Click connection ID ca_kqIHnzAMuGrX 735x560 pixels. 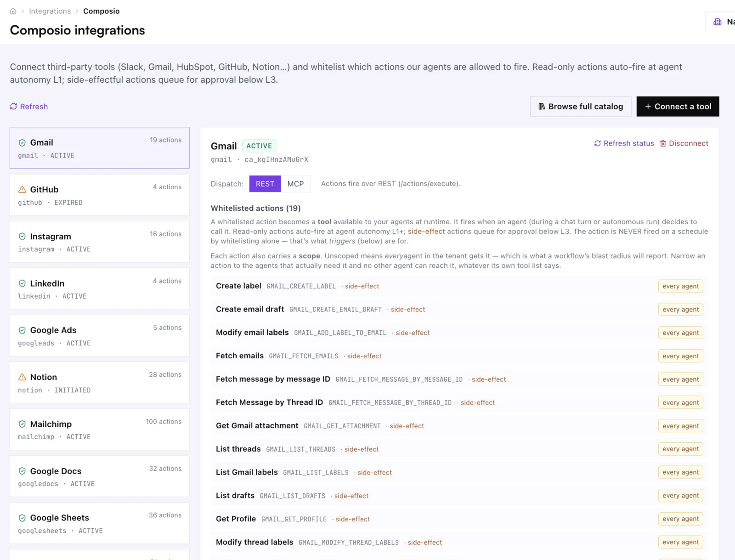tap(276, 159)
